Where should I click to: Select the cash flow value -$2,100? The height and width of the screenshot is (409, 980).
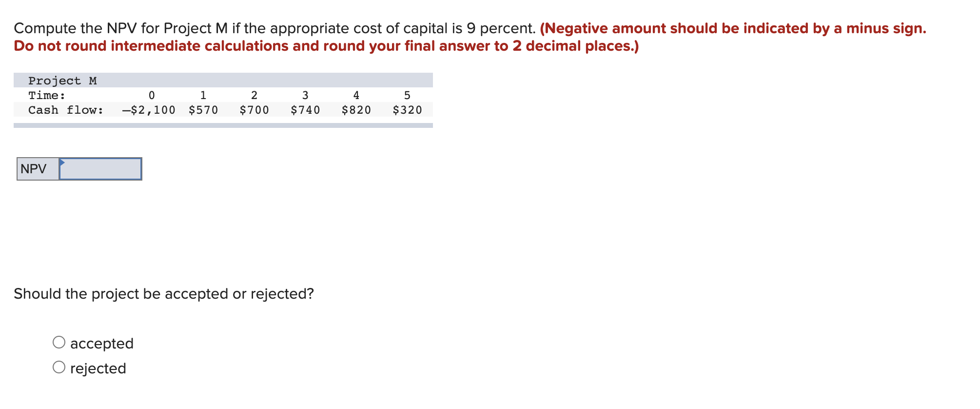[x=148, y=109]
